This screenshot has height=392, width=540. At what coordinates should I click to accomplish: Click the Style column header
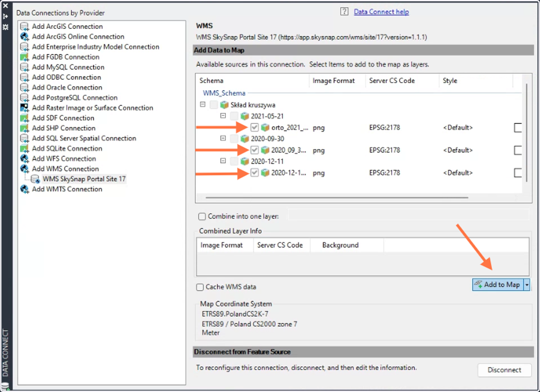[476, 81]
